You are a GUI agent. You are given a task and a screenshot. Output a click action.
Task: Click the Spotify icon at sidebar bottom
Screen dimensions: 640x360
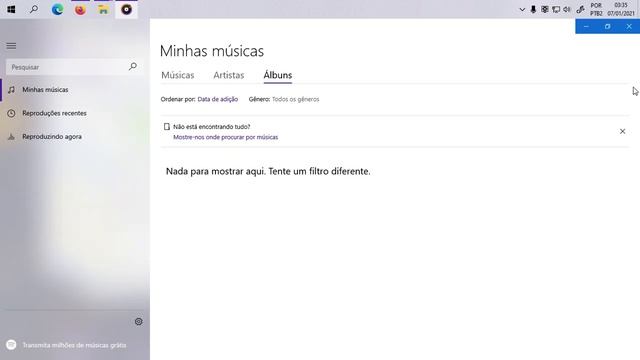coord(11,345)
